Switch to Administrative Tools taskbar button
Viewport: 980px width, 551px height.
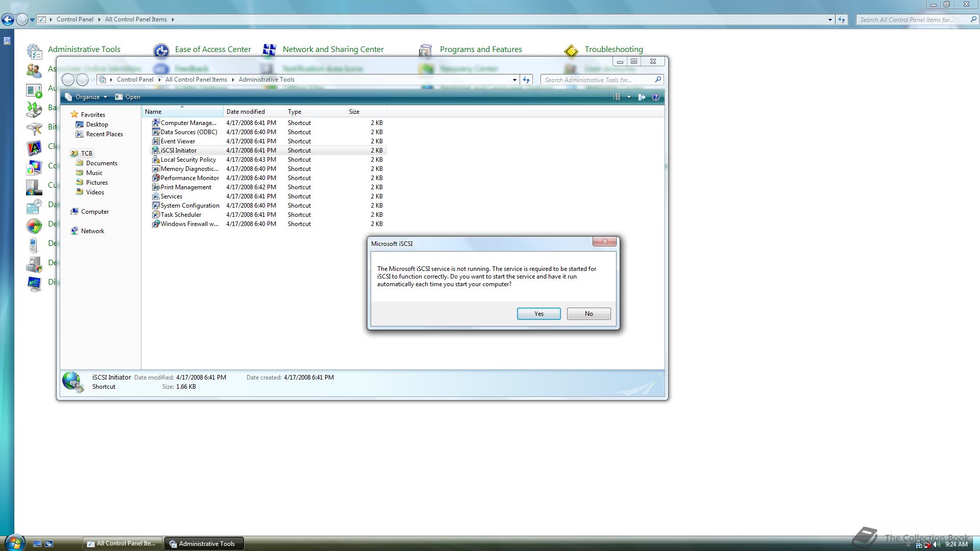point(204,544)
